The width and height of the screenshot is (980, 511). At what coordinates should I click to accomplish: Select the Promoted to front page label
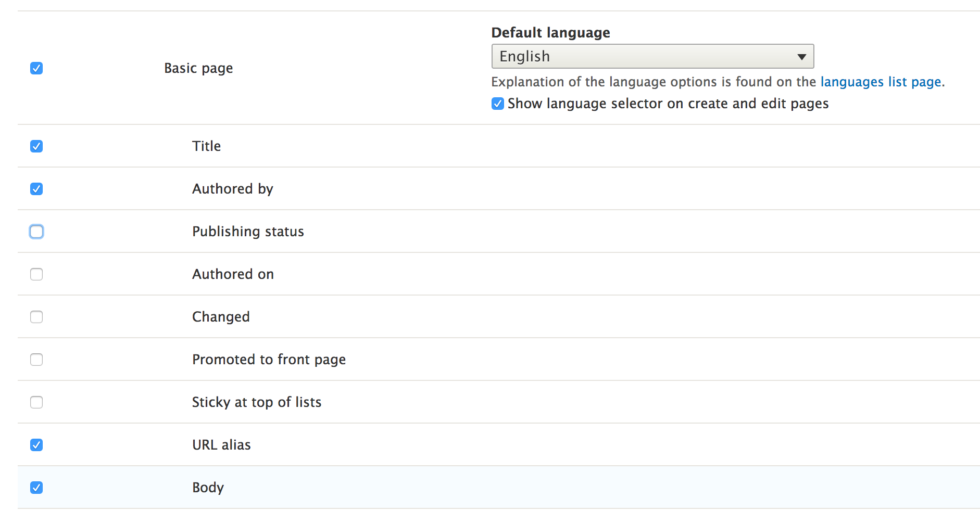269,360
